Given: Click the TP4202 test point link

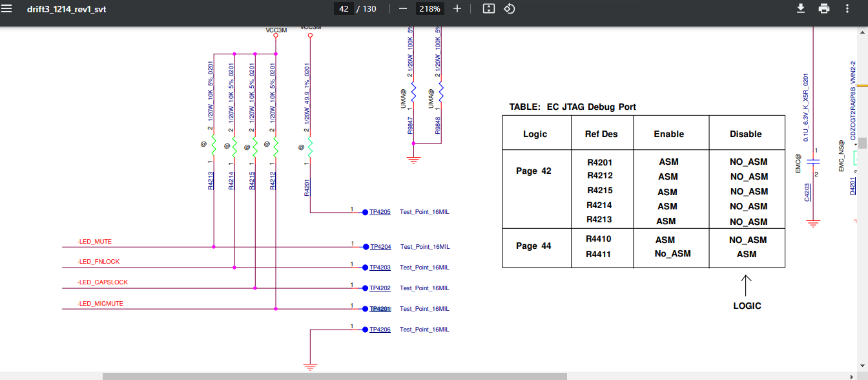Looking at the screenshot, I should pos(380,288).
